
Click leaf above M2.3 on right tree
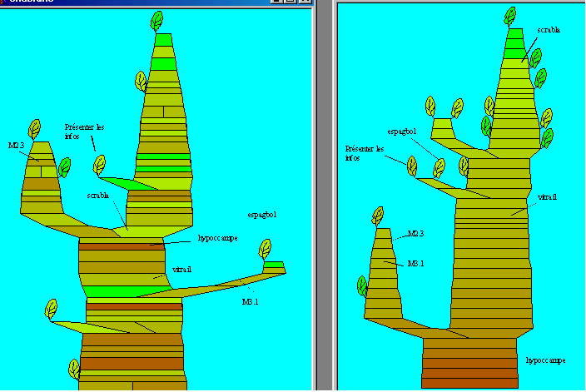[x=378, y=217]
